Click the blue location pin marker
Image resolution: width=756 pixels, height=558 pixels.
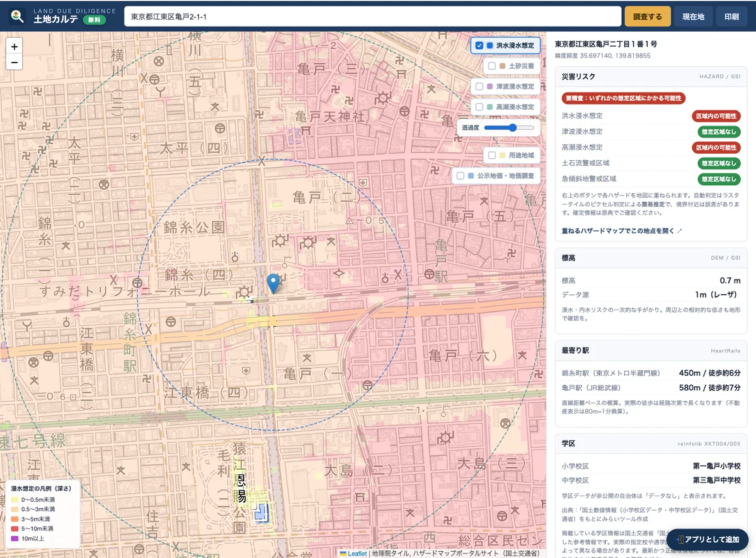(273, 283)
